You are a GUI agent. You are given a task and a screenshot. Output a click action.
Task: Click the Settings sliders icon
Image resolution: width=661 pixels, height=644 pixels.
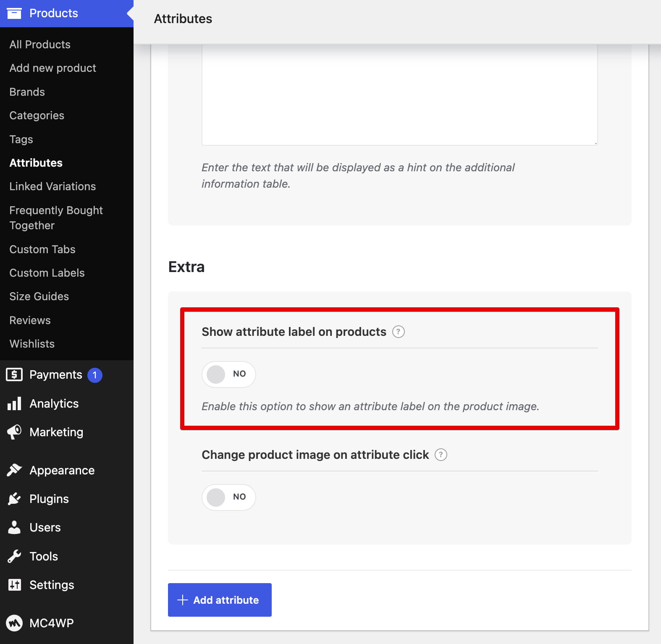pos(14,585)
